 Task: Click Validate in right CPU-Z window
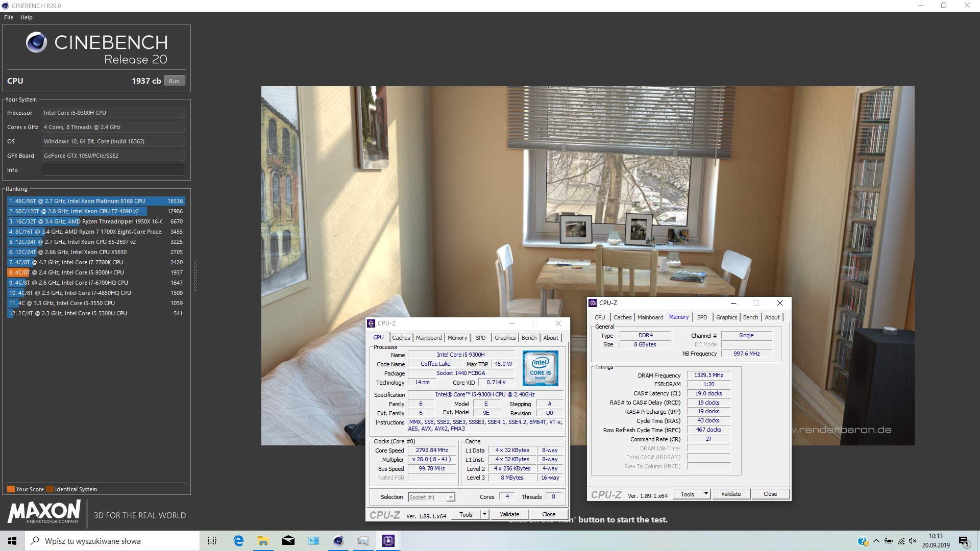731,494
